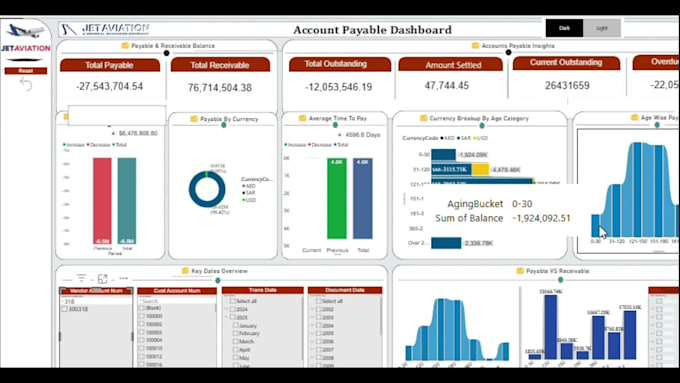
Task: Click the Jet Aviation airplane logo in sidebar
Action: coord(26,31)
